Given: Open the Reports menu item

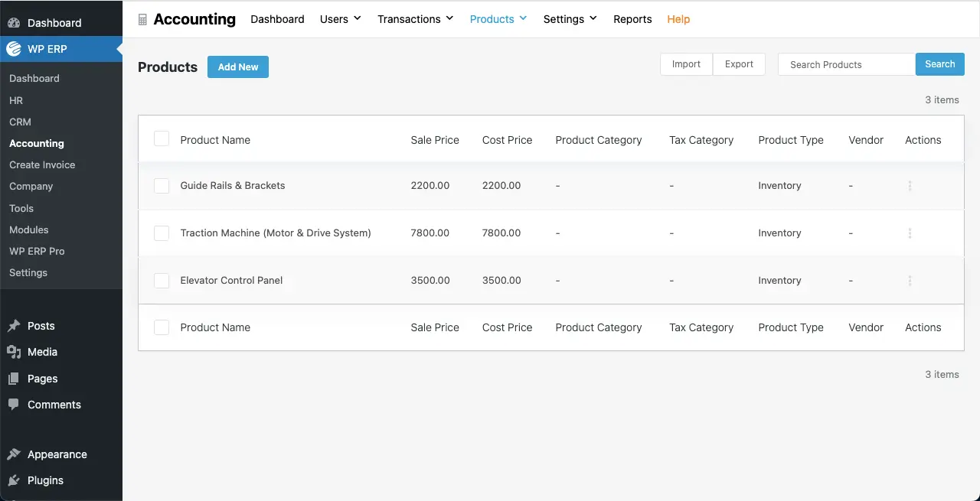Looking at the screenshot, I should 632,19.
